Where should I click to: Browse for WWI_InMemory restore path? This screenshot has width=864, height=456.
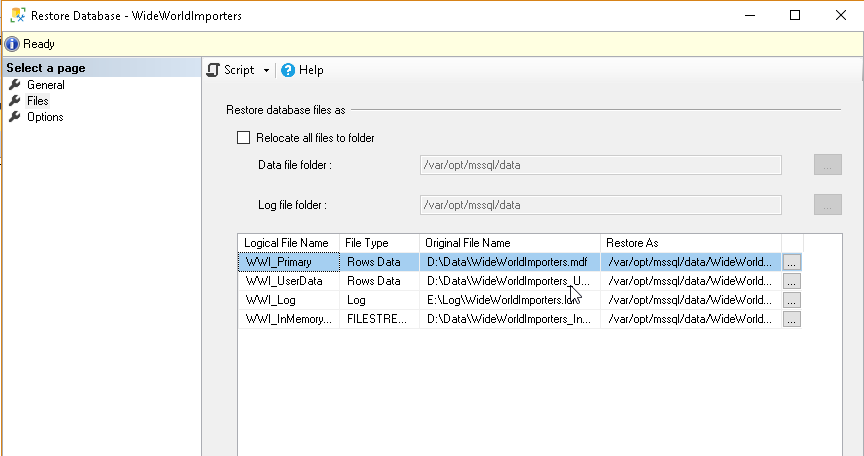click(x=792, y=319)
